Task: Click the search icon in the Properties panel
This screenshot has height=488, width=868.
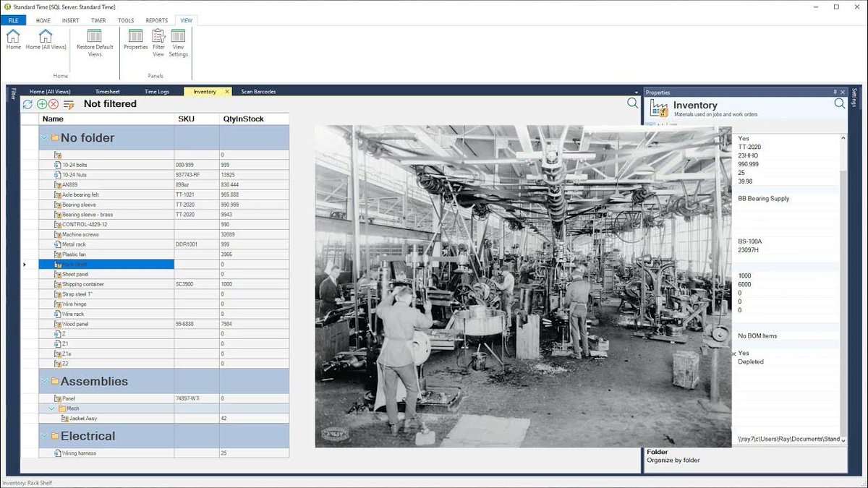Action: (x=839, y=103)
